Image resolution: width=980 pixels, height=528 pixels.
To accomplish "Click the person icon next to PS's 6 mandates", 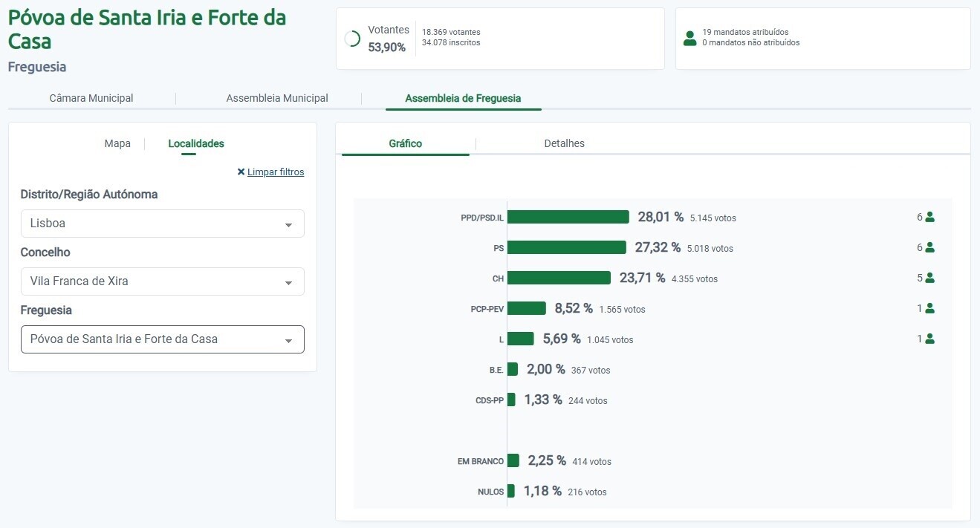I will (x=929, y=247).
